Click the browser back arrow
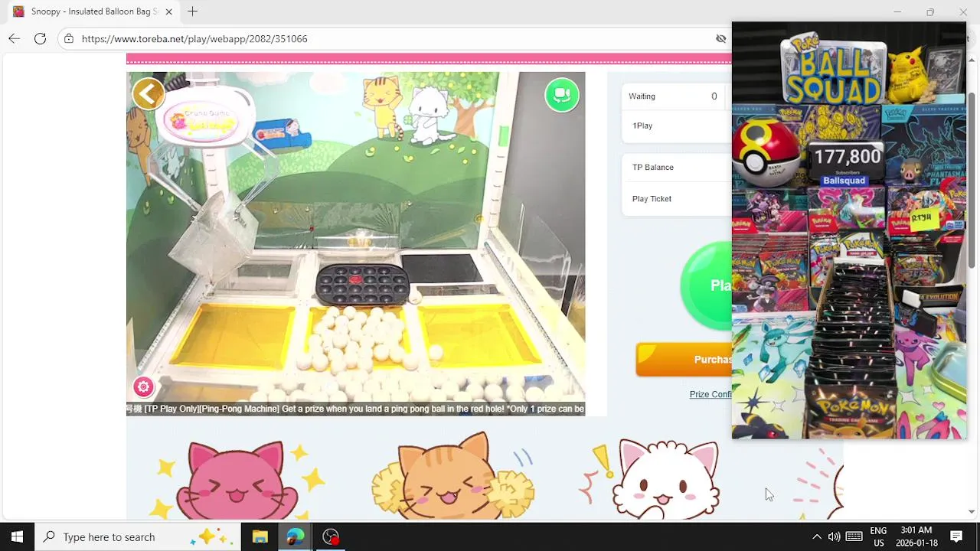980x551 pixels. tap(15, 38)
